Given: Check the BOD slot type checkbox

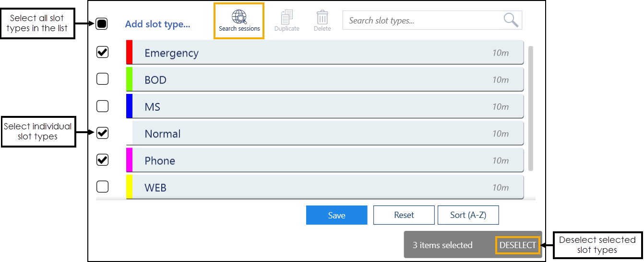Looking at the screenshot, I should pyautogui.click(x=103, y=79).
